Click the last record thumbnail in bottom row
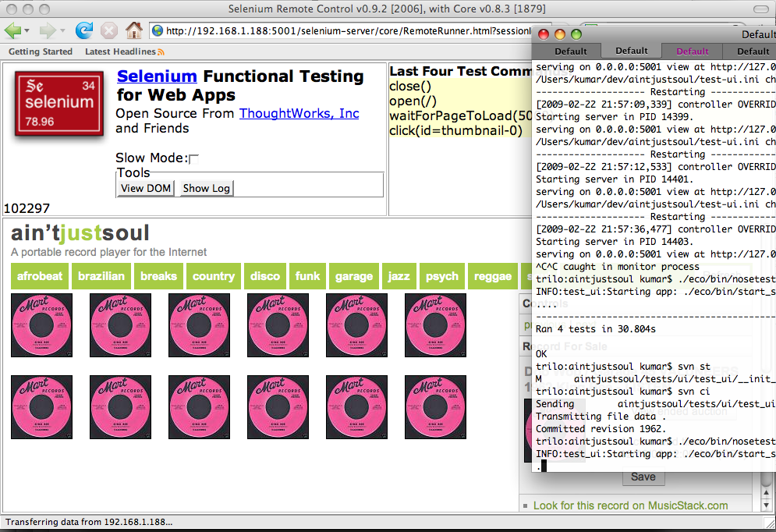The height and width of the screenshot is (532, 776). (x=435, y=406)
